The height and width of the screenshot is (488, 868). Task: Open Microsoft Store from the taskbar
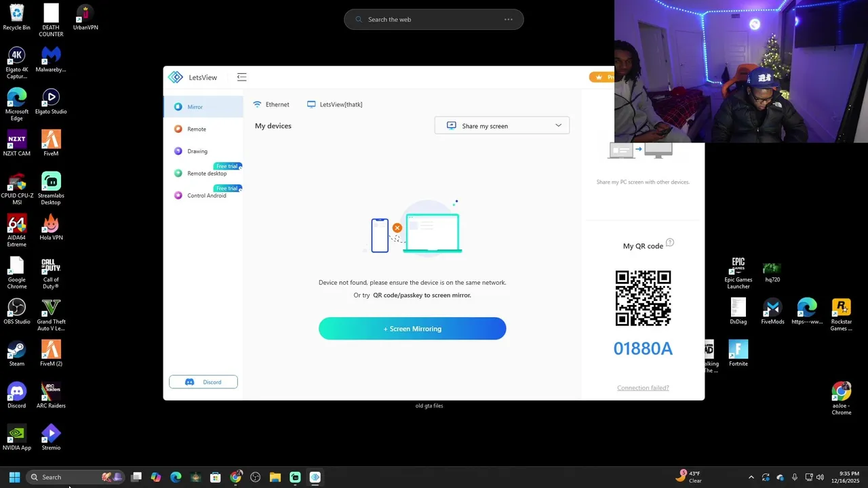click(216, 477)
